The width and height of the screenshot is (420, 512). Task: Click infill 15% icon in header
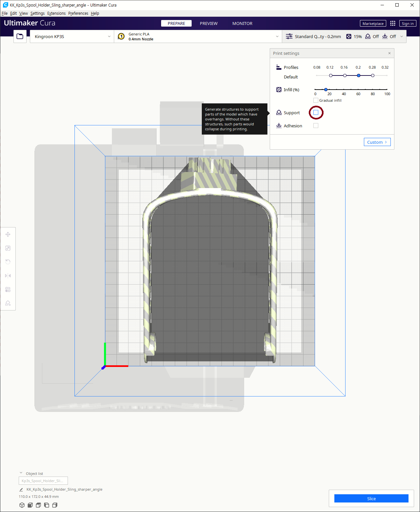[349, 36]
